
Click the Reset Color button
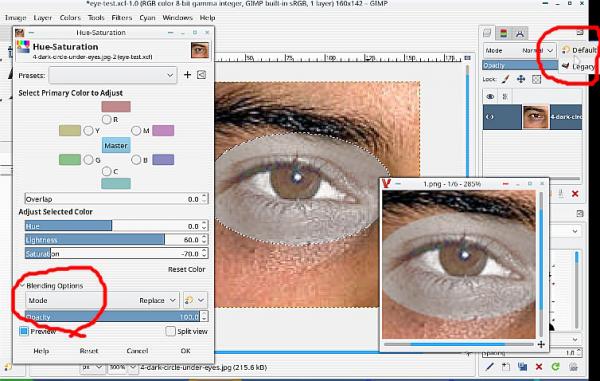click(x=186, y=269)
